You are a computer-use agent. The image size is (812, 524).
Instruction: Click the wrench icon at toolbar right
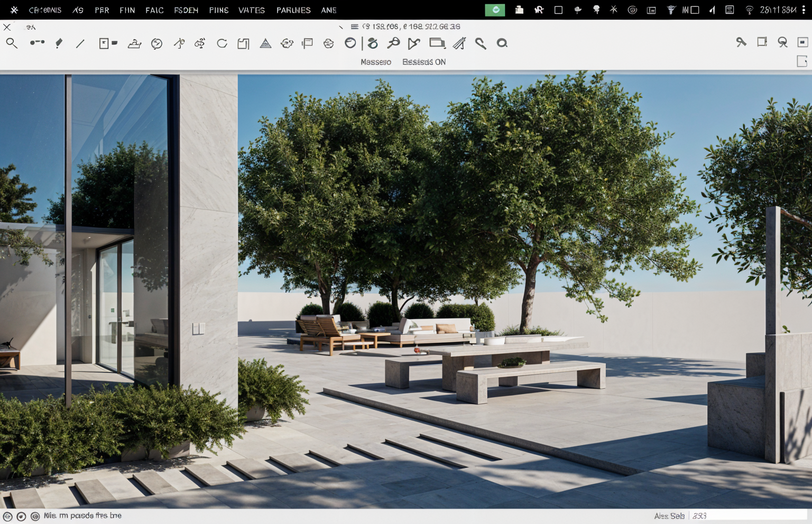point(741,42)
